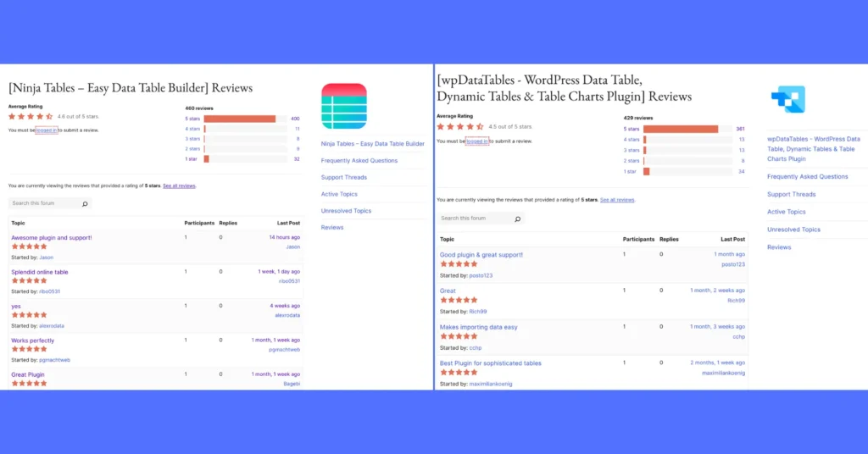This screenshot has width=868, height=454.
Task: Filter Ninja Tables reviews by 2 stars
Action: pyautogui.click(x=192, y=149)
